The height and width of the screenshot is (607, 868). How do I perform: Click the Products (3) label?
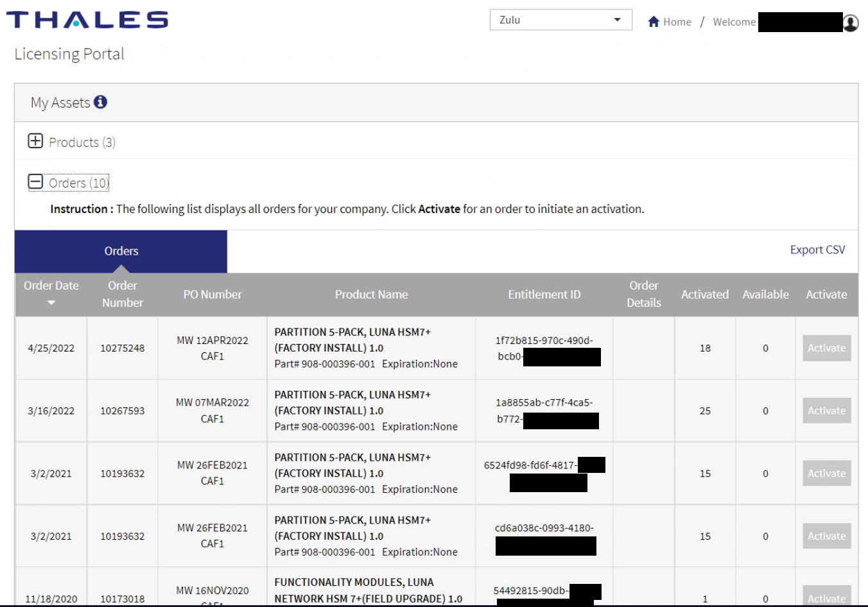82,142
